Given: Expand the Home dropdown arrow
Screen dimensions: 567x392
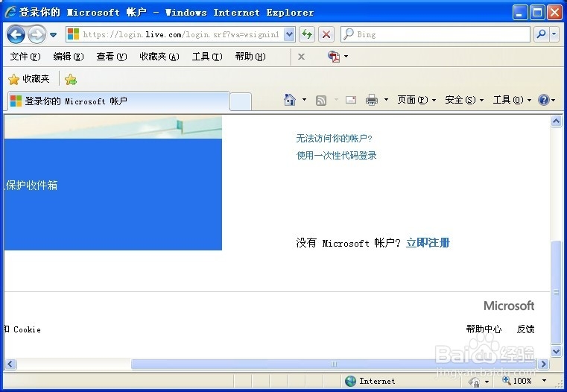Looking at the screenshot, I should 304,100.
